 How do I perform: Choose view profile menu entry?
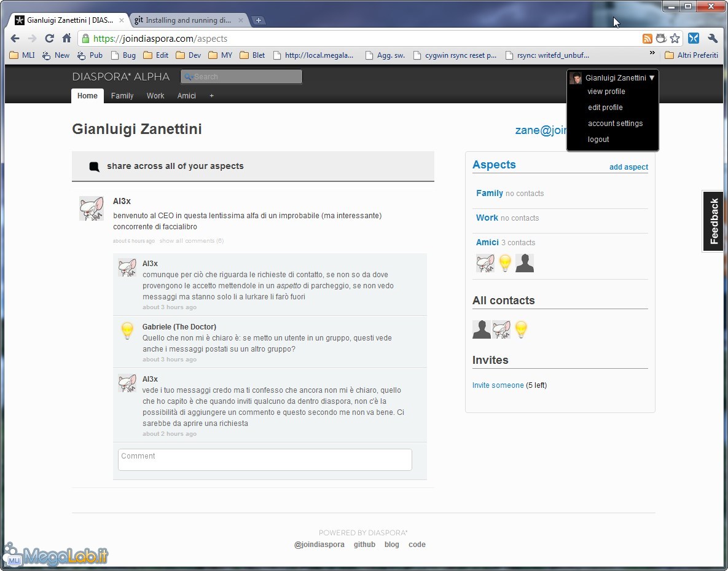tap(606, 92)
